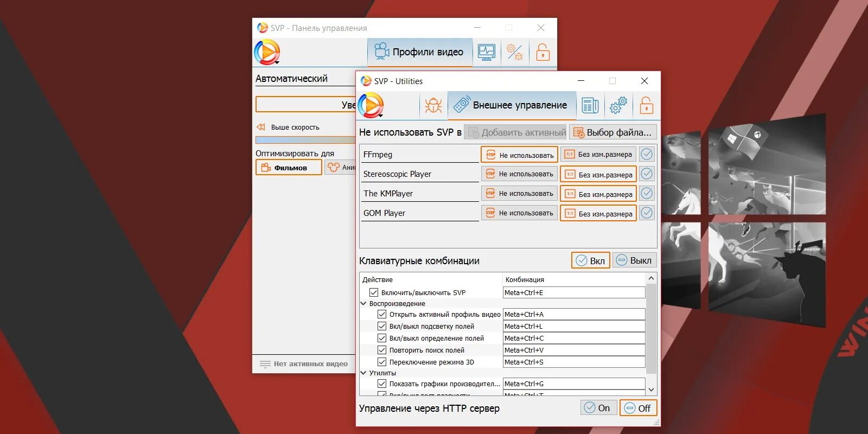Enable keyboard shortcuts with Вкл button
This screenshot has width=868, height=434.
590,260
